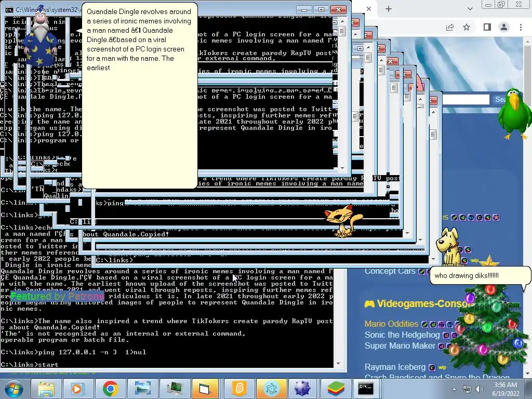Screen dimensions: 532x399
Task: Click the lone 'C:\links>' prompt in the middle console
Action: point(115,260)
